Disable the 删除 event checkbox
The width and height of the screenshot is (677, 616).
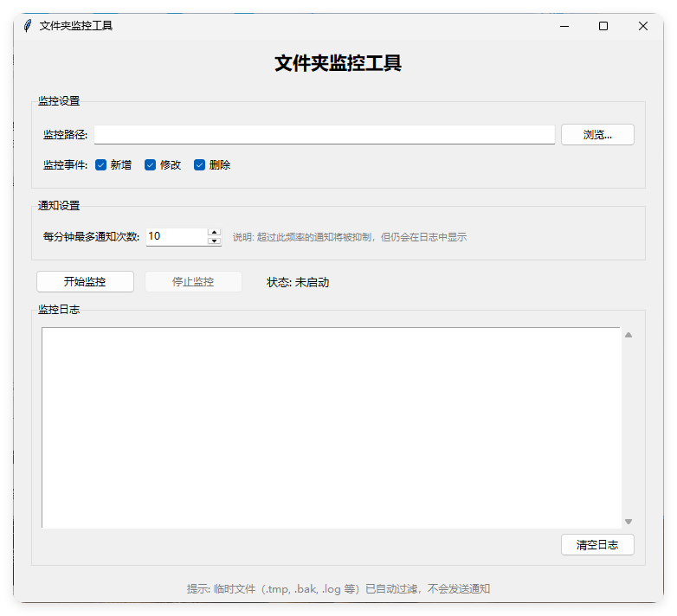200,165
